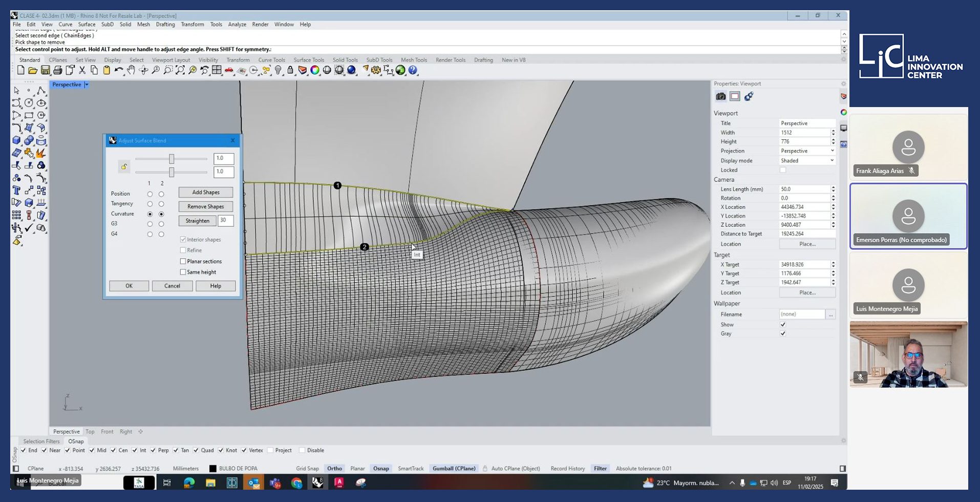Enable the Planar sections checkbox
Screen dimensions: 980x502
click(x=183, y=261)
